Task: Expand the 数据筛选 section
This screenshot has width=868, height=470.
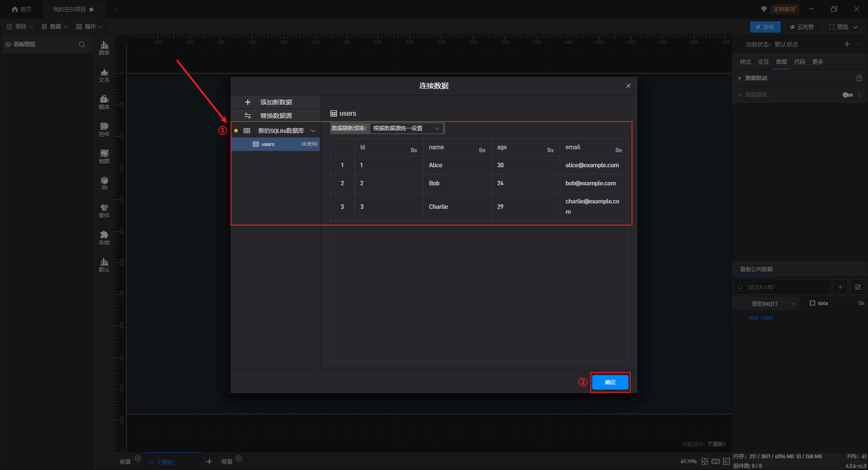Action: click(x=740, y=95)
